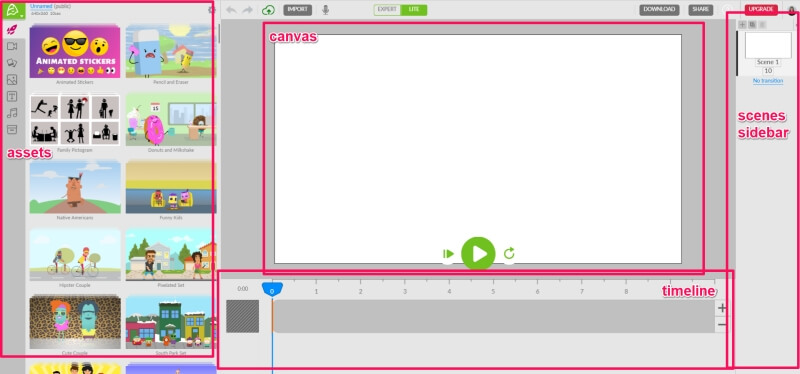Open the video assets tab

(12, 46)
